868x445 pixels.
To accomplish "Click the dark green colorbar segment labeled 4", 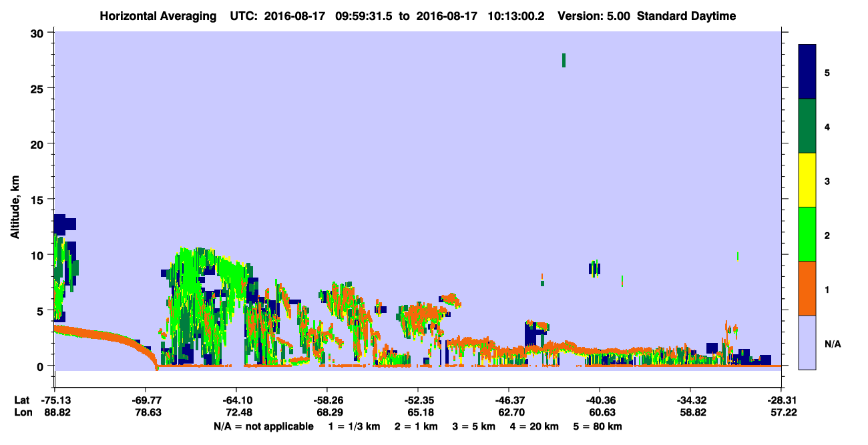I will (x=807, y=126).
